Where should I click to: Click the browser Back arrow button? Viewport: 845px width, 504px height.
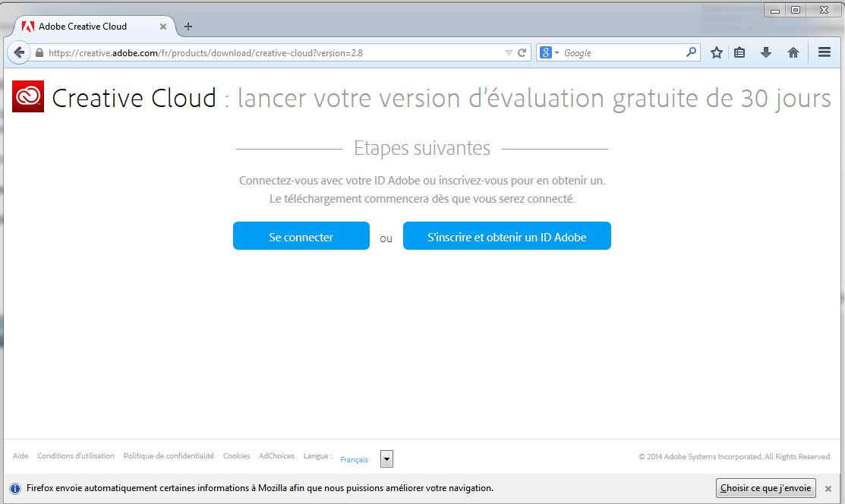click(19, 52)
